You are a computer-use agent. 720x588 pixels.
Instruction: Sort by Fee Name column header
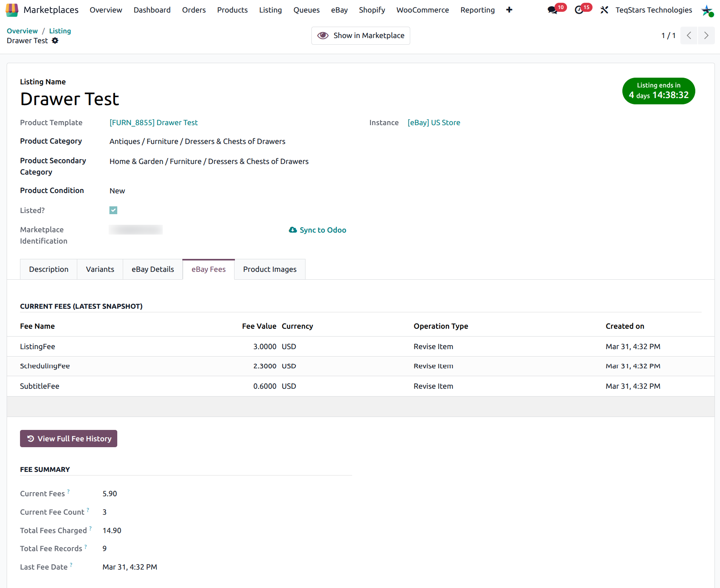tap(37, 326)
